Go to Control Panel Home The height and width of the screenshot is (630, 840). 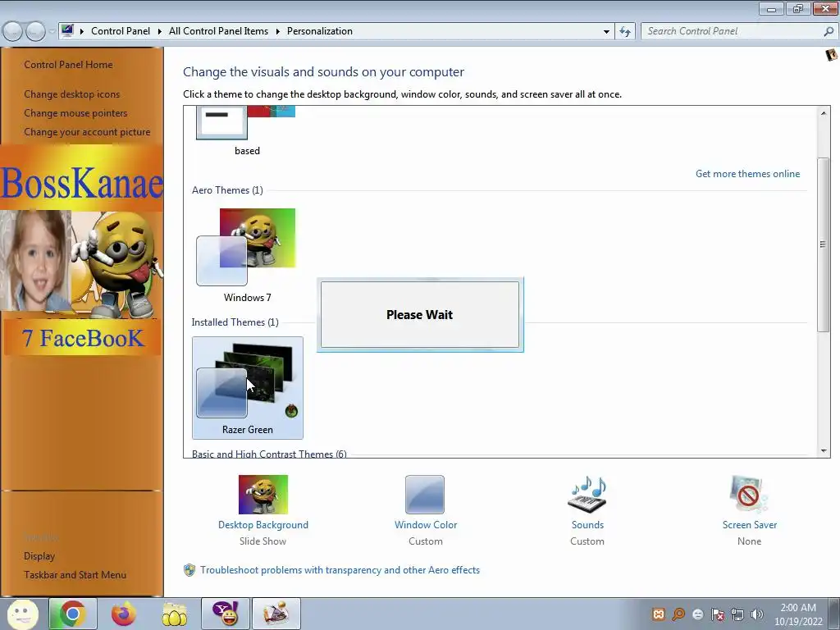click(68, 64)
